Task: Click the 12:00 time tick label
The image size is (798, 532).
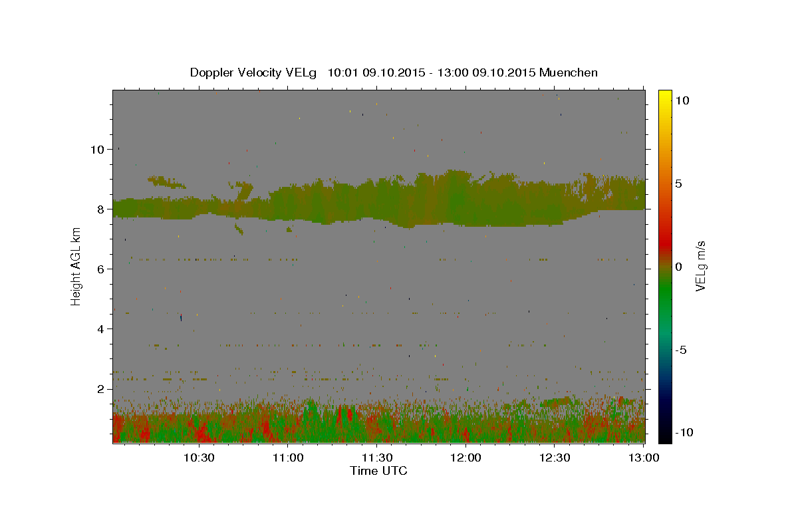Action: [x=465, y=458]
